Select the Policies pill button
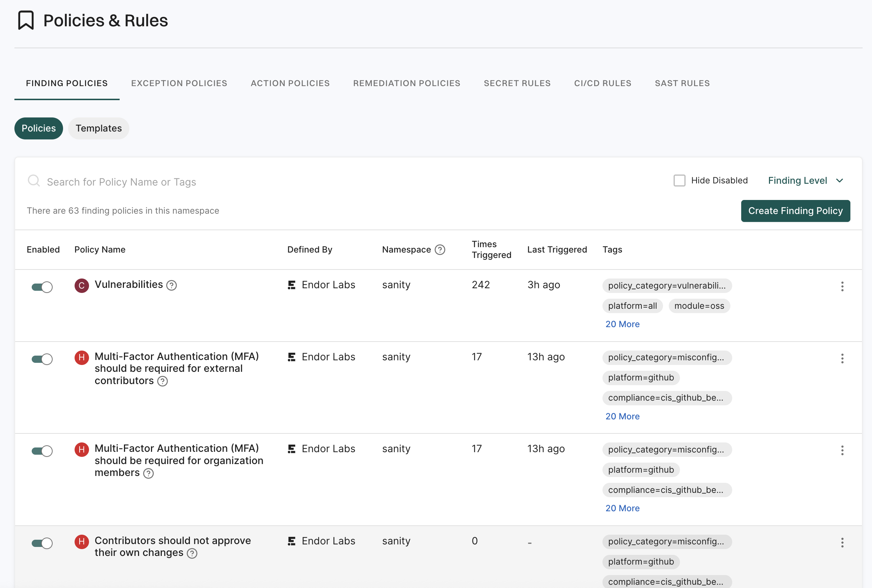Image resolution: width=872 pixels, height=588 pixels. click(39, 129)
